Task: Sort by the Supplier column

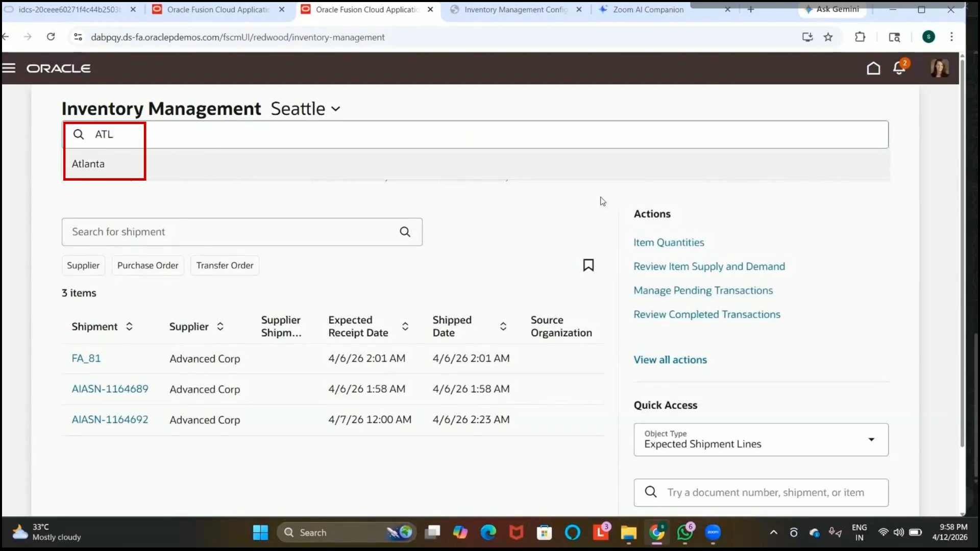Action: click(x=220, y=327)
